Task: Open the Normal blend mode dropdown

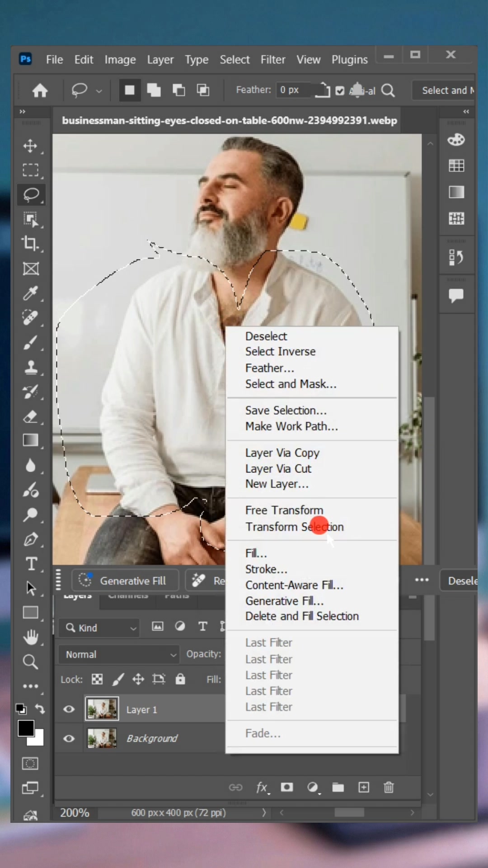Action: pyautogui.click(x=118, y=654)
